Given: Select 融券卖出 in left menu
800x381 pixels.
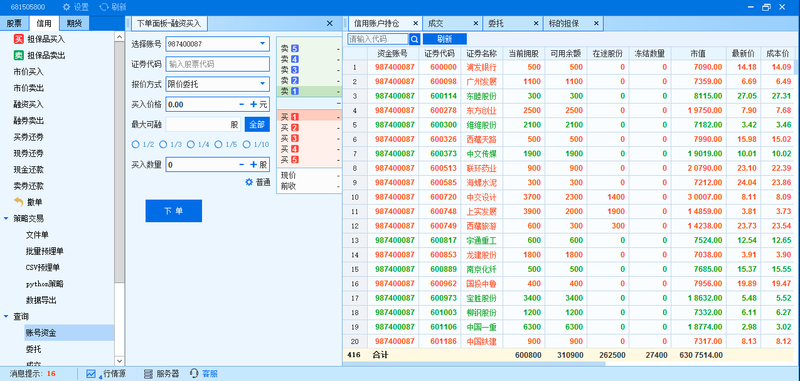Looking at the screenshot, I should tap(29, 121).
